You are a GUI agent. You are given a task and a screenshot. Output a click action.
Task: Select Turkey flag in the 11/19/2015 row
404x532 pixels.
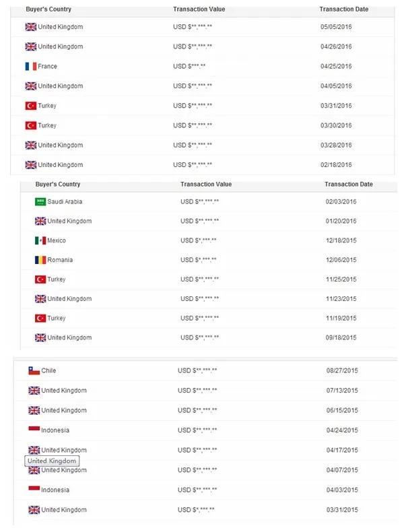[40, 318]
